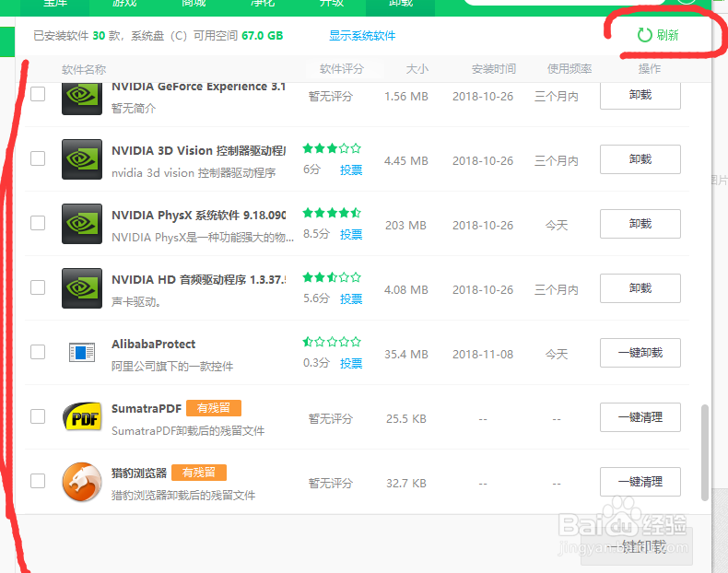
Task: Click NVIDIA 3D Vision icon
Action: click(x=82, y=159)
